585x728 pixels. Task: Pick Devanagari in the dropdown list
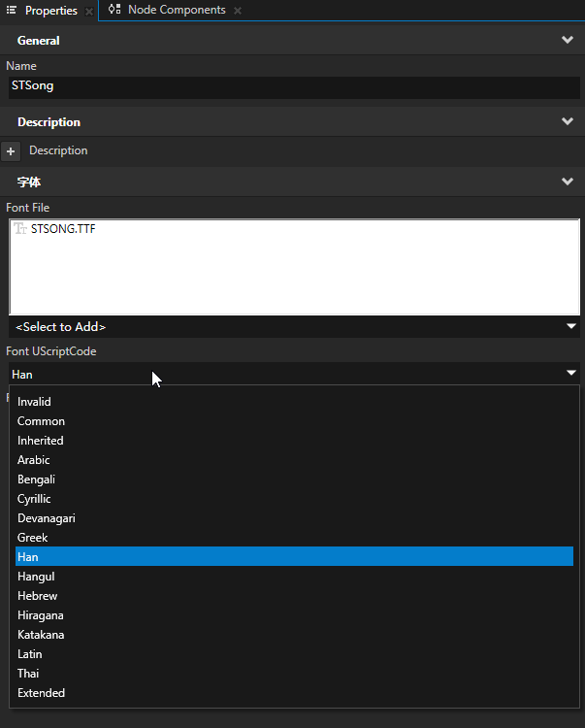coord(294,518)
